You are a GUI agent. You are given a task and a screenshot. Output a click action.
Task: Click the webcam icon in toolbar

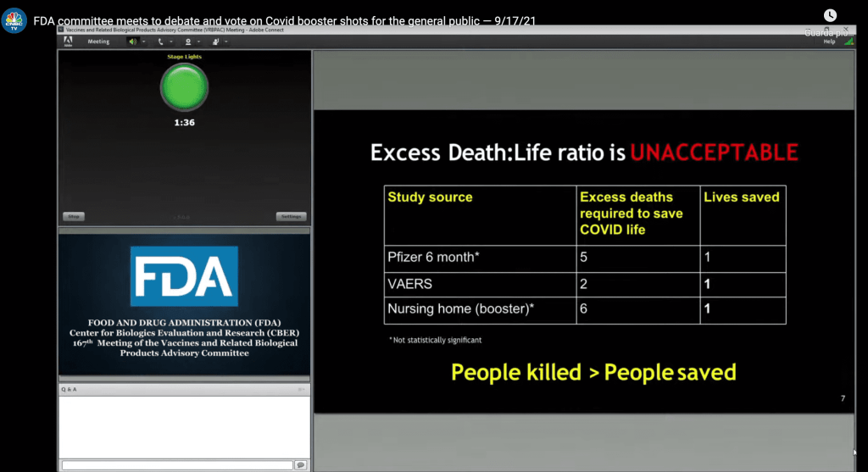point(187,42)
